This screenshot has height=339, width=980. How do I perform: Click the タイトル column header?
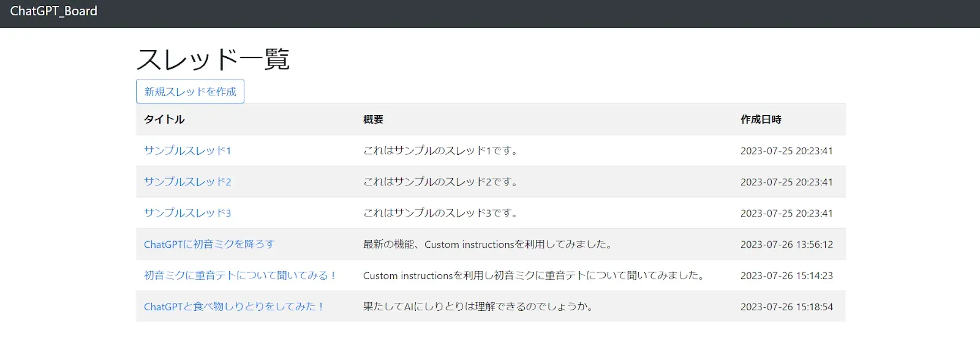[x=164, y=119]
